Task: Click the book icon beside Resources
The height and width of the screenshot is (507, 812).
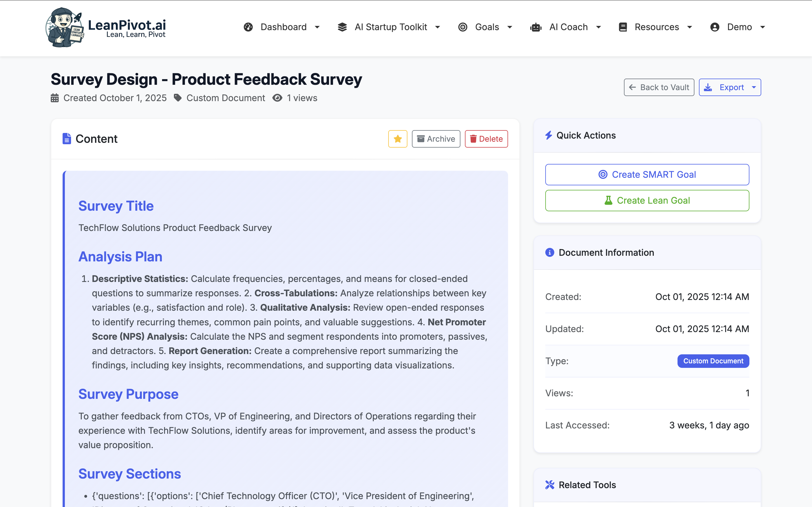Action: [623, 27]
